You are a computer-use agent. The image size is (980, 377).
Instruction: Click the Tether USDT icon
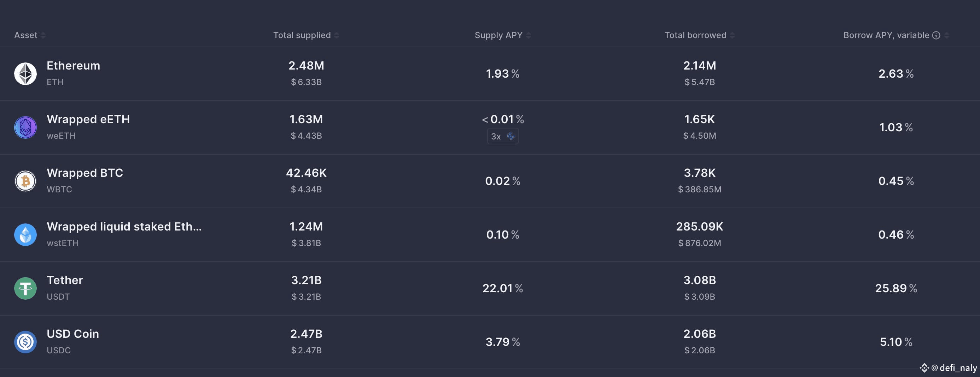[x=25, y=288]
